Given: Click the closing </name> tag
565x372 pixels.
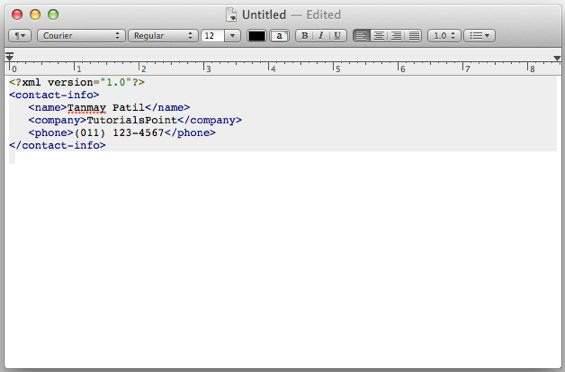Looking at the screenshot, I should [x=168, y=108].
